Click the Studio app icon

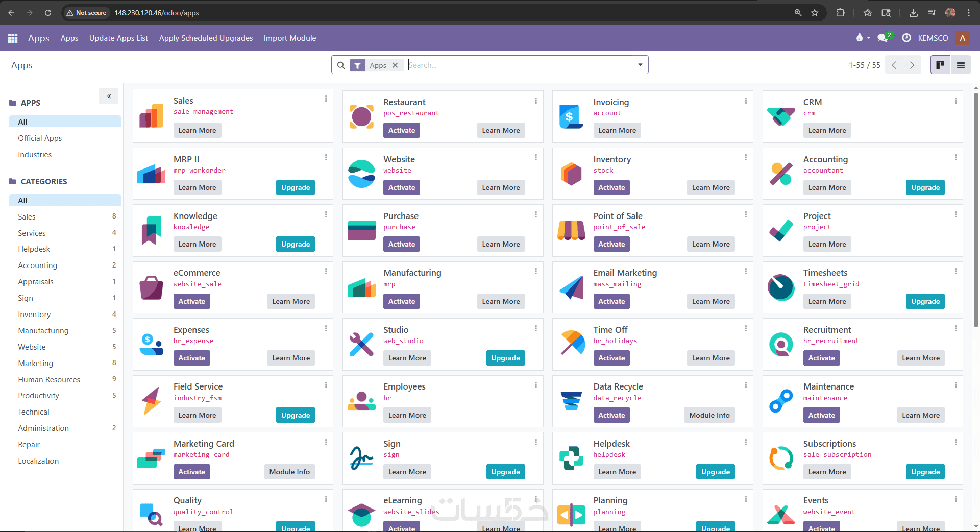361,344
